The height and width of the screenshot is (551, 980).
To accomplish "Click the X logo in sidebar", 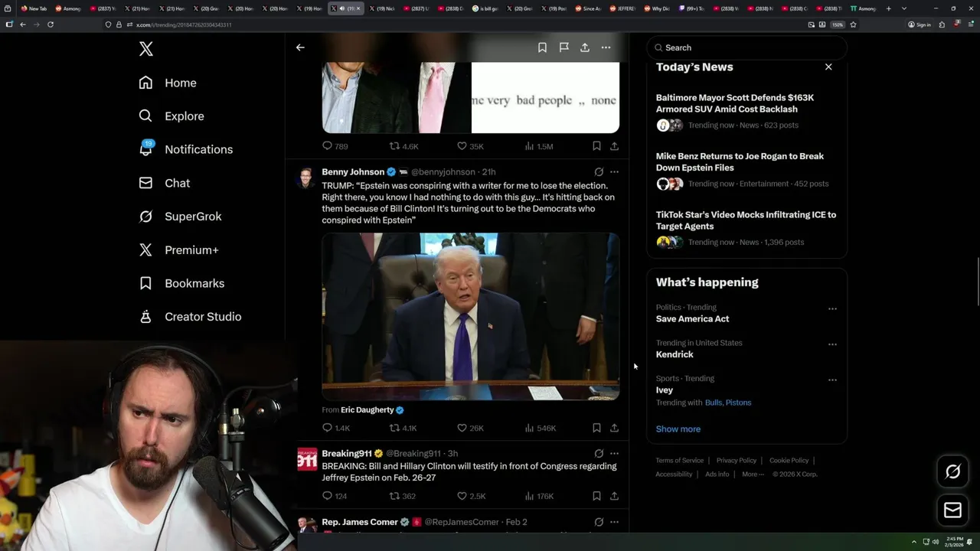I will click(x=146, y=49).
